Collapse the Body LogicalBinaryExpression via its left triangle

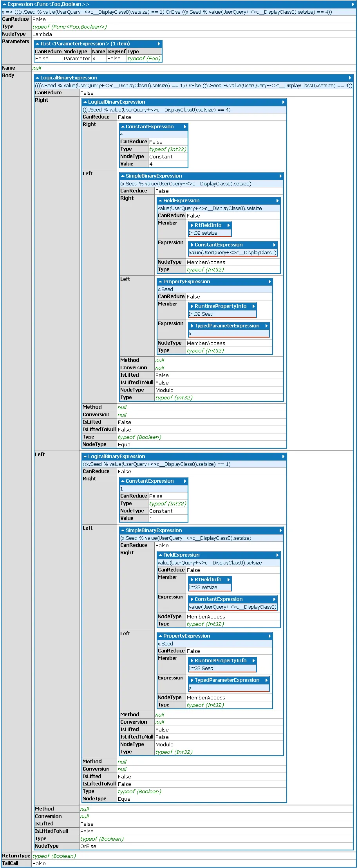tap(37, 78)
